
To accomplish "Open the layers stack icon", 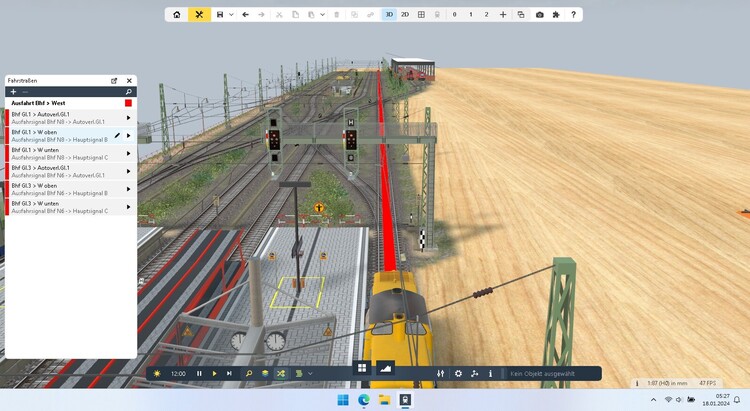I will click(x=265, y=374).
